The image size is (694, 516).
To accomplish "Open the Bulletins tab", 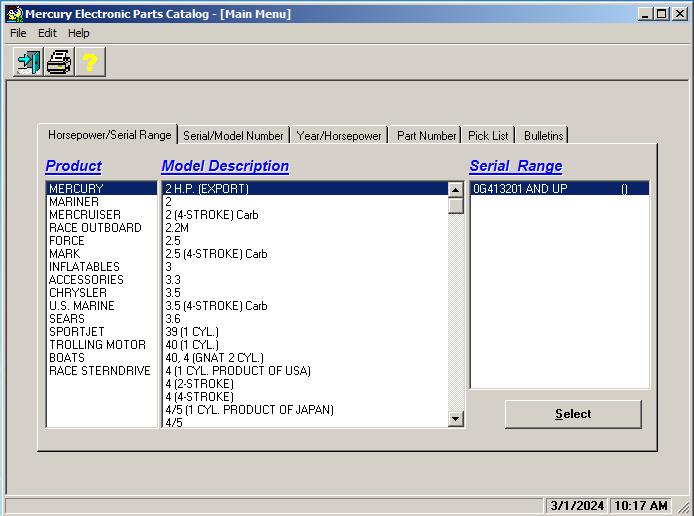I will tap(543, 136).
